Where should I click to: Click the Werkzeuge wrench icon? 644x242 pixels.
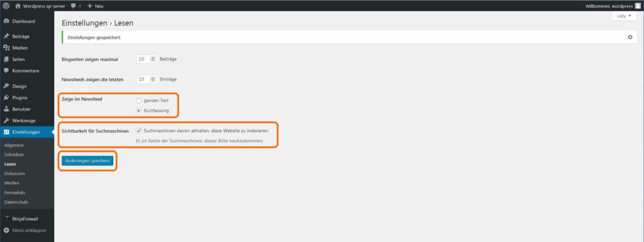(x=6, y=121)
